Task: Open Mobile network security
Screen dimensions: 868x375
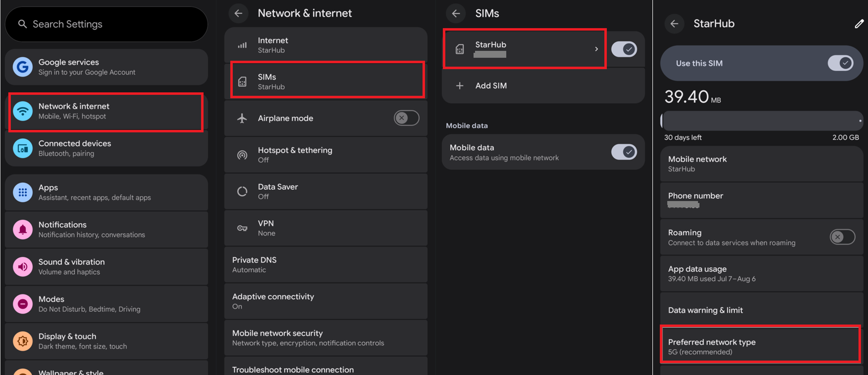Action: tap(325, 338)
